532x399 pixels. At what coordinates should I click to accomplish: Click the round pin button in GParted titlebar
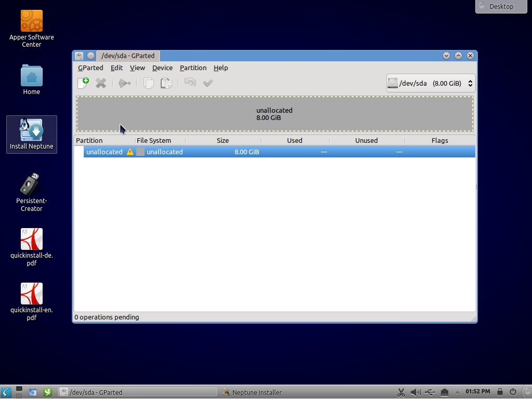pyautogui.click(x=90, y=56)
